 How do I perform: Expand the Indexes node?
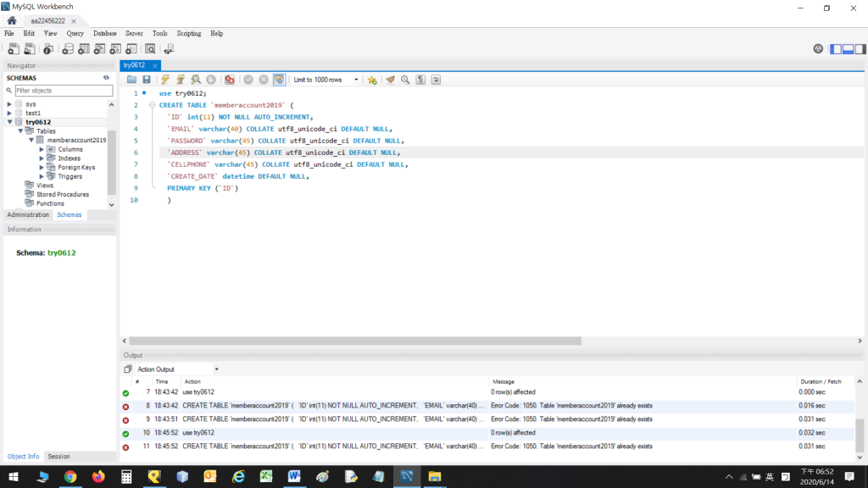(42, 158)
